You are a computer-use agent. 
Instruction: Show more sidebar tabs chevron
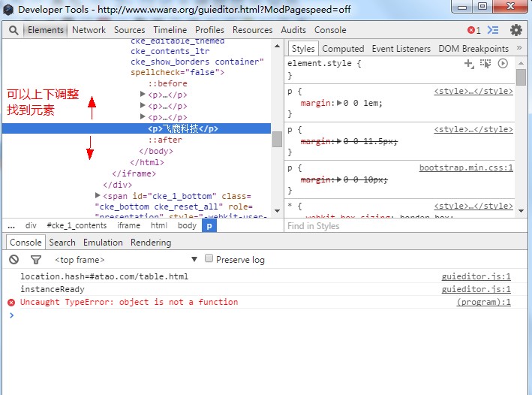point(519,48)
